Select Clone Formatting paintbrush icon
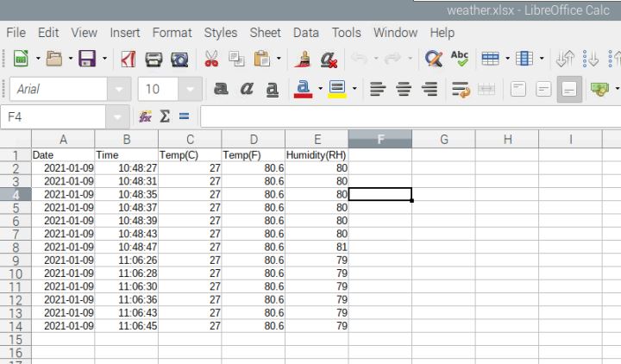Screen dimensions: 621x364 (303, 59)
